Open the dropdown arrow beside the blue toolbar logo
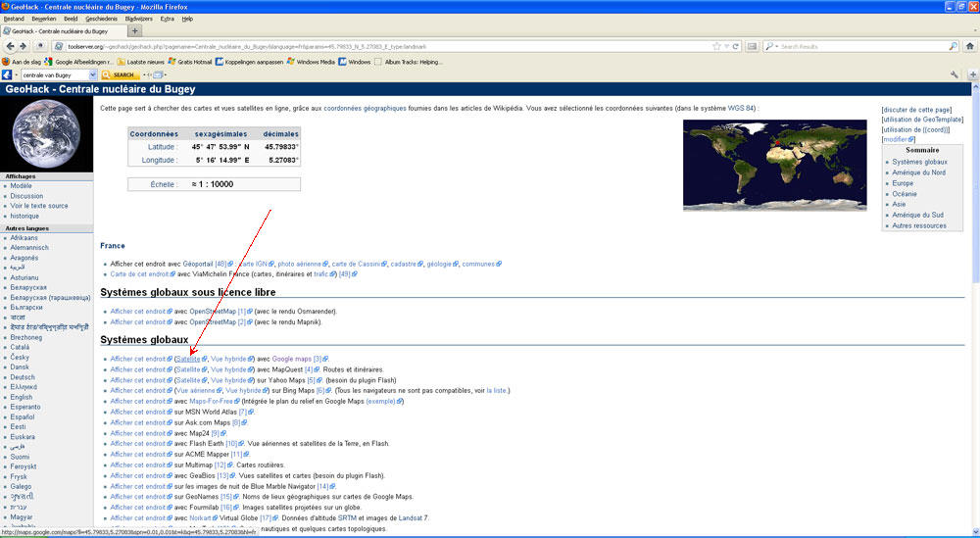The height and width of the screenshot is (538, 980). click(x=16, y=75)
